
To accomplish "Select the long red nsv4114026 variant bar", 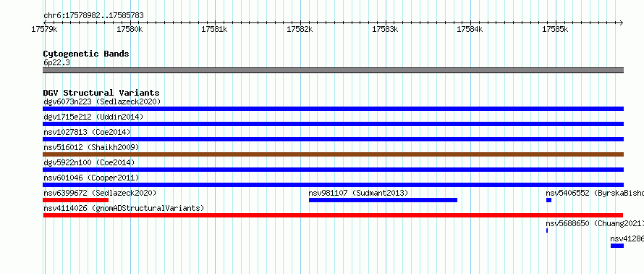I will [333, 215].
